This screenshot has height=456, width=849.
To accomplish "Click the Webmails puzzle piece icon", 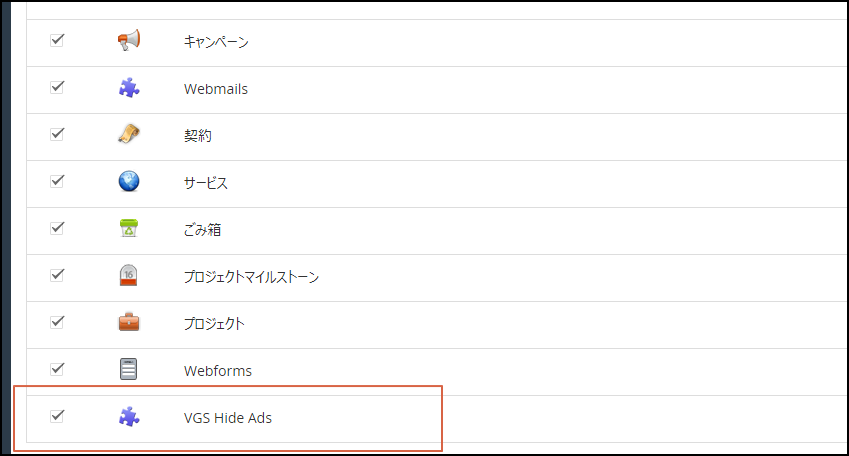I will click(x=128, y=88).
